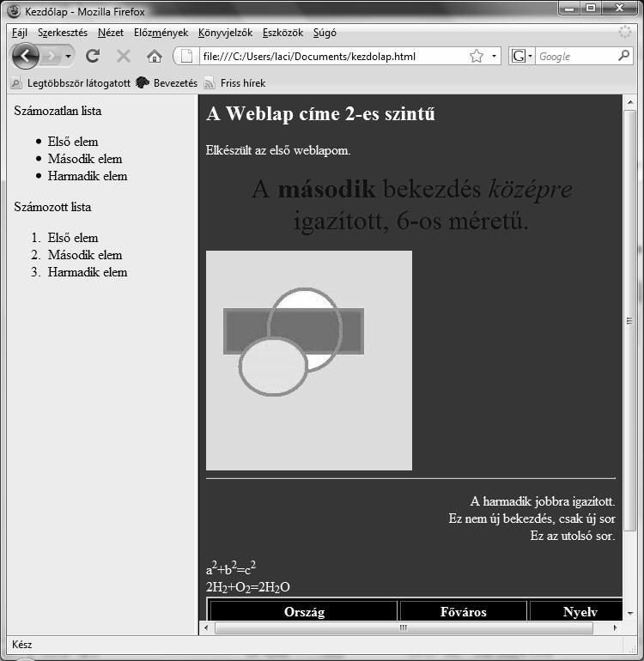Open the Súgó menu
The image size is (644, 661).
point(325,33)
